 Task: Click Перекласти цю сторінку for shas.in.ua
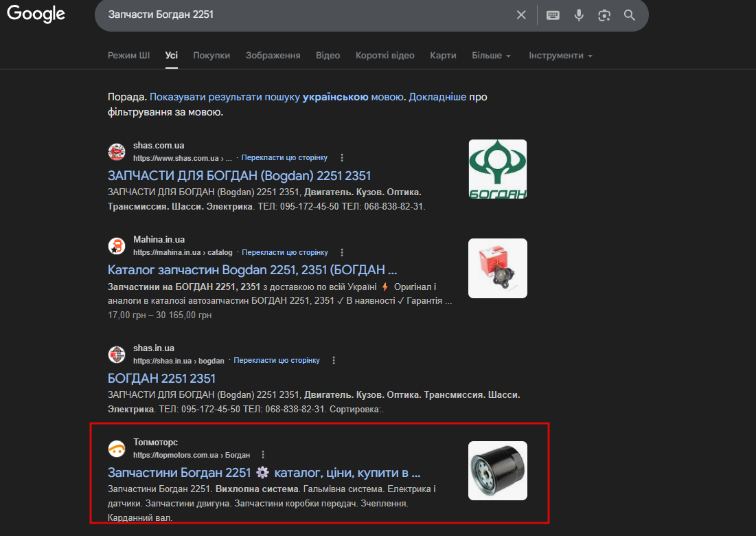277,360
